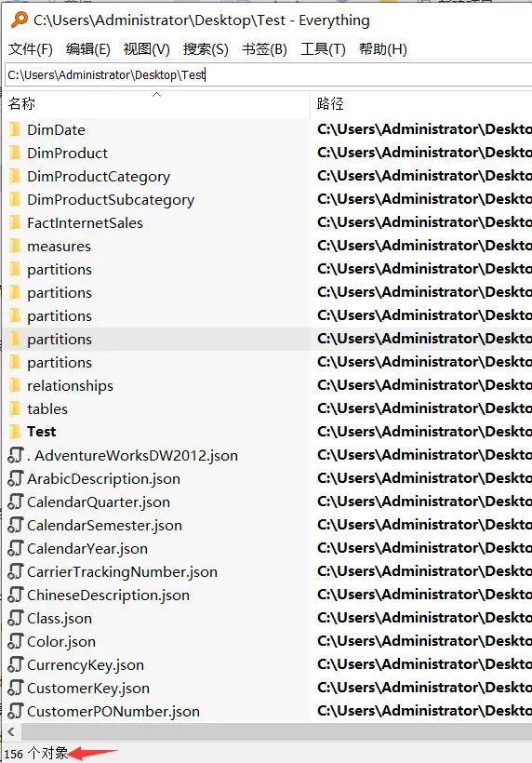Select the Class.json file name
Screen dimensions: 532x763
click(x=60, y=619)
